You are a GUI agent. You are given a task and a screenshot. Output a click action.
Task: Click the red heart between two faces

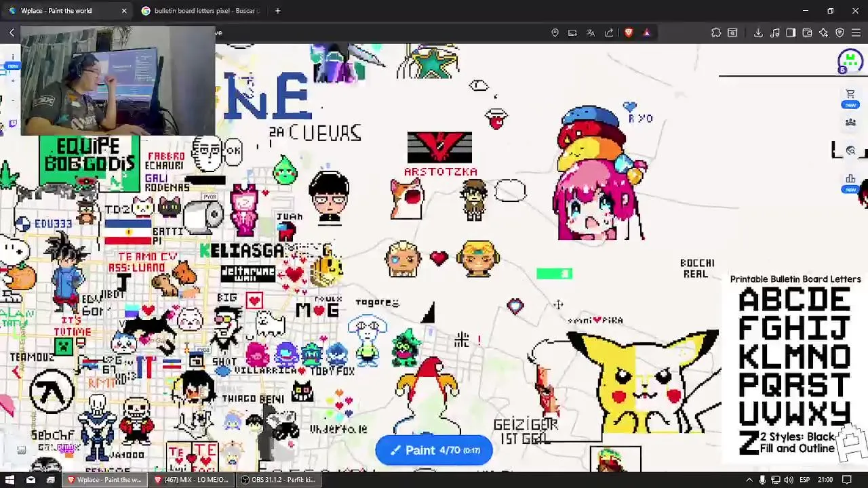(439, 259)
